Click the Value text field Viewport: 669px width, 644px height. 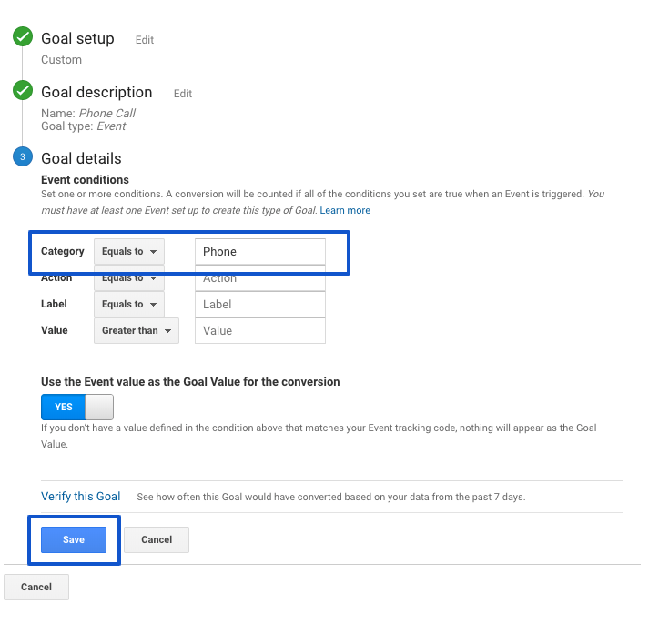point(260,330)
